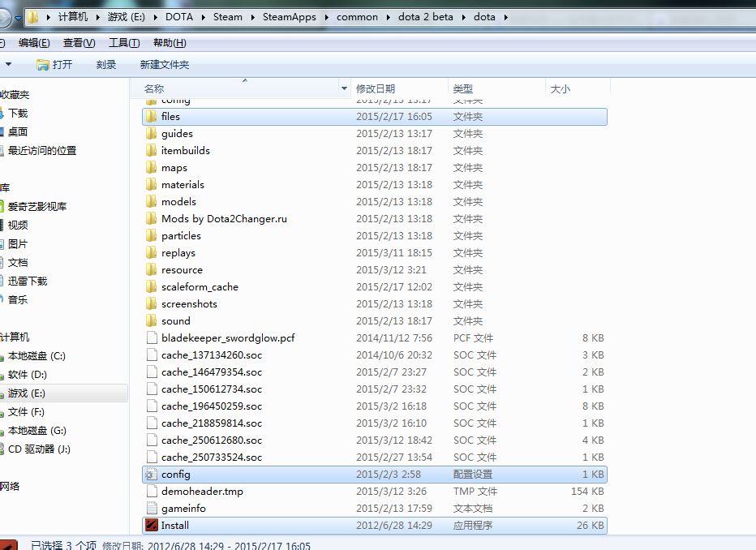Select the cache_250612680.soc file name

pos(212,440)
